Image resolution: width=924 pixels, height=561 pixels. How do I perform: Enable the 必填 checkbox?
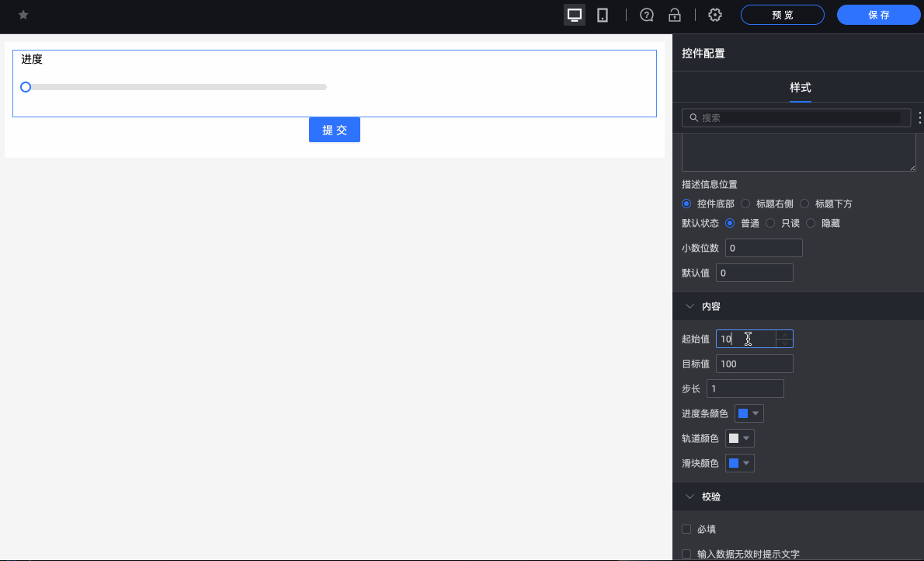click(686, 529)
